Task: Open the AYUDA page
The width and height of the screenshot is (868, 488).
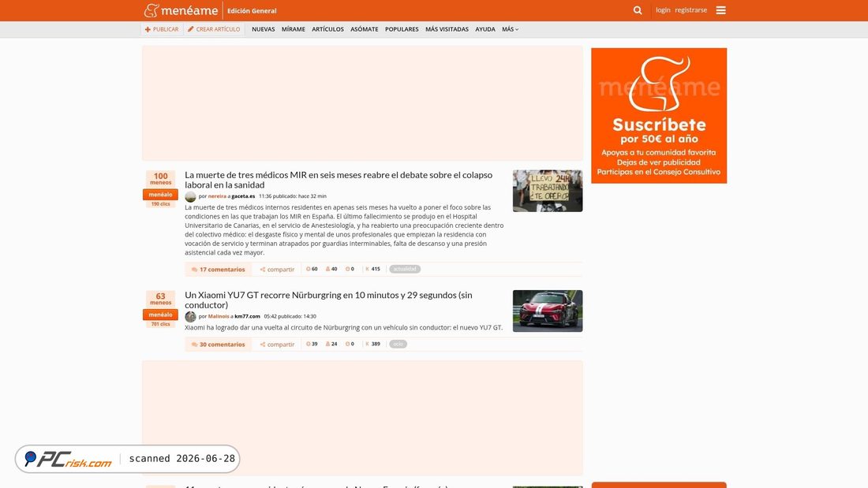Action: click(x=485, y=29)
